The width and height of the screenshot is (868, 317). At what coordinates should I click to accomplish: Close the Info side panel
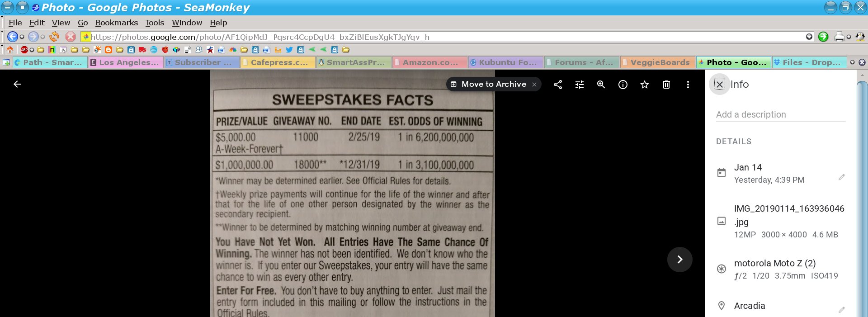pyautogui.click(x=720, y=85)
